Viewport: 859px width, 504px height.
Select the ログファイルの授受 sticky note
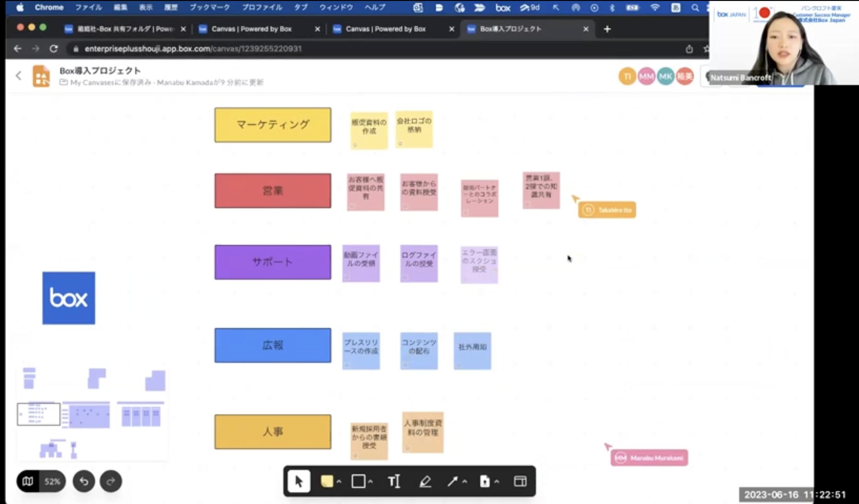coord(419,263)
